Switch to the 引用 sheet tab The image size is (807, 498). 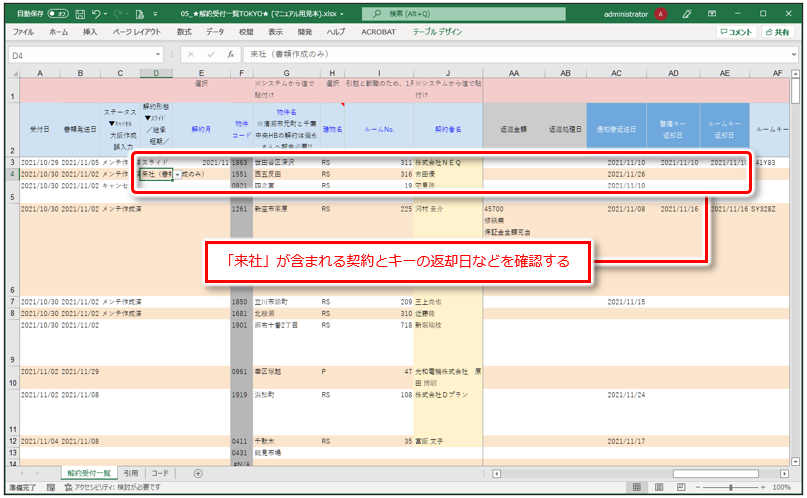coord(131,473)
